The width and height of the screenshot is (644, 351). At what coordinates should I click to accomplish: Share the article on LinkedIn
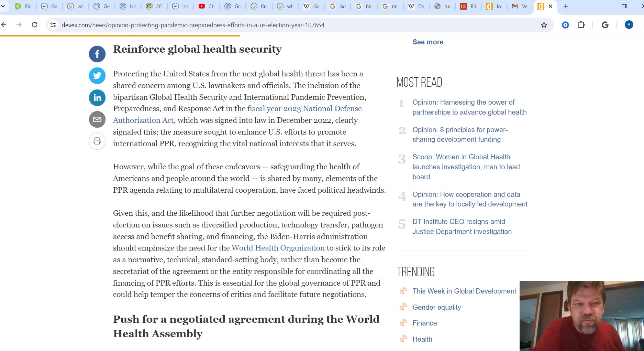(x=97, y=98)
